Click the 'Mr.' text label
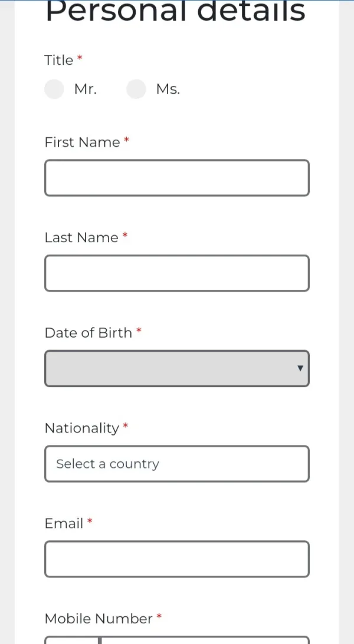 point(86,90)
